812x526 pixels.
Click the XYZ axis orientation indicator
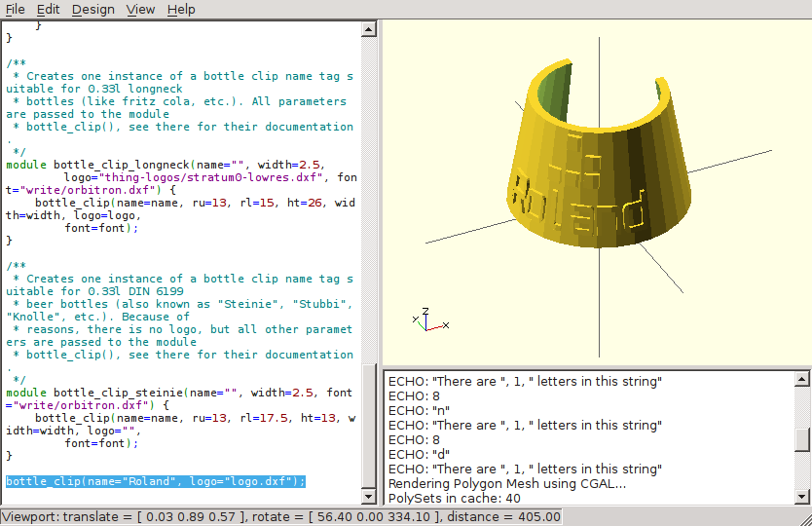pyautogui.click(x=428, y=319)
